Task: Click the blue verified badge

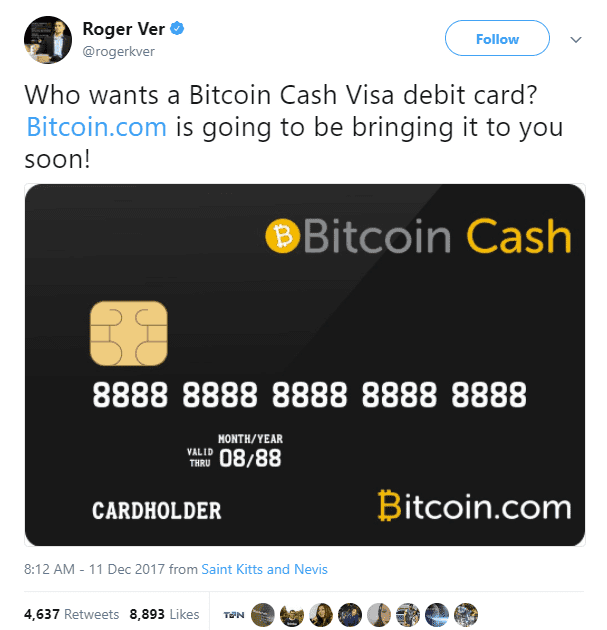Action: [x=177, y=29]
